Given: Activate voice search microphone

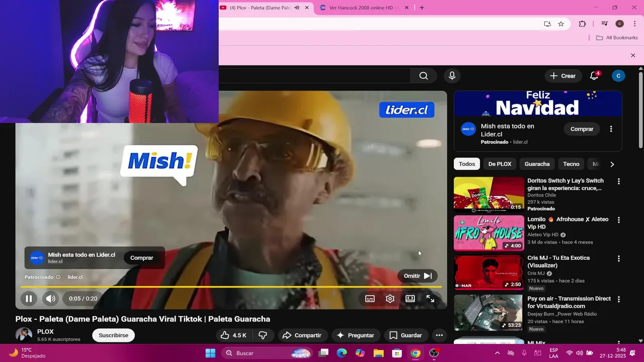Looking at the screenshot, I should click(x=452, y=76).
